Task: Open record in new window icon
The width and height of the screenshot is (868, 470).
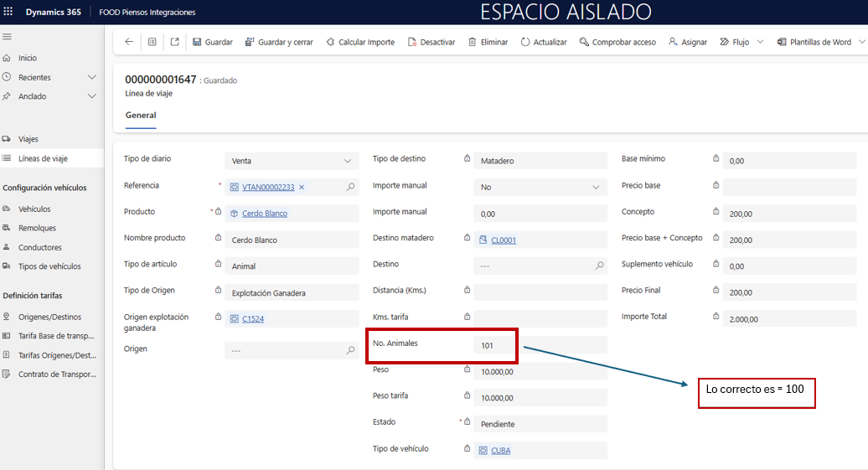Action: coord(174,42)
